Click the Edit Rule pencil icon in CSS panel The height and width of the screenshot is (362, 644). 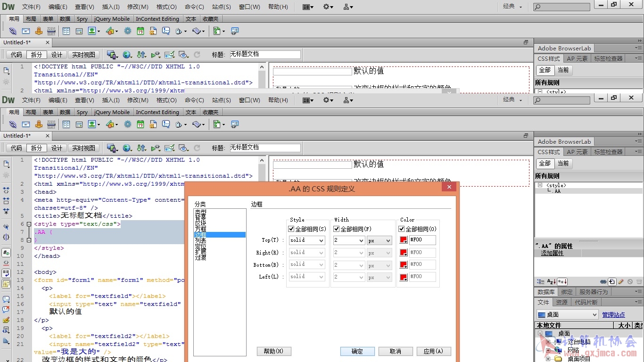621,282
